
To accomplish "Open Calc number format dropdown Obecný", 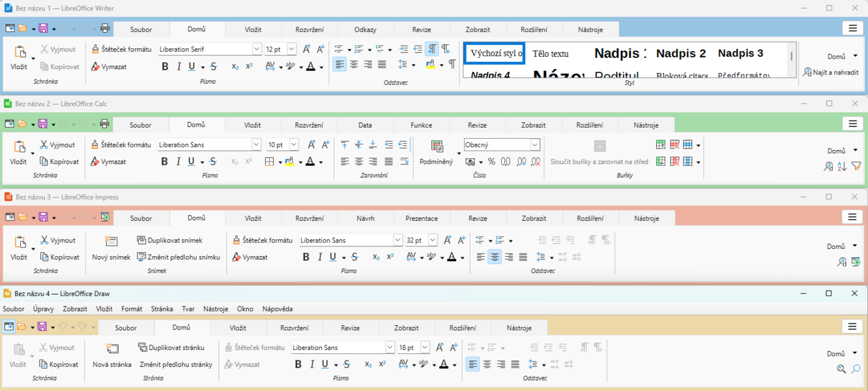I will tap(535, 145).
